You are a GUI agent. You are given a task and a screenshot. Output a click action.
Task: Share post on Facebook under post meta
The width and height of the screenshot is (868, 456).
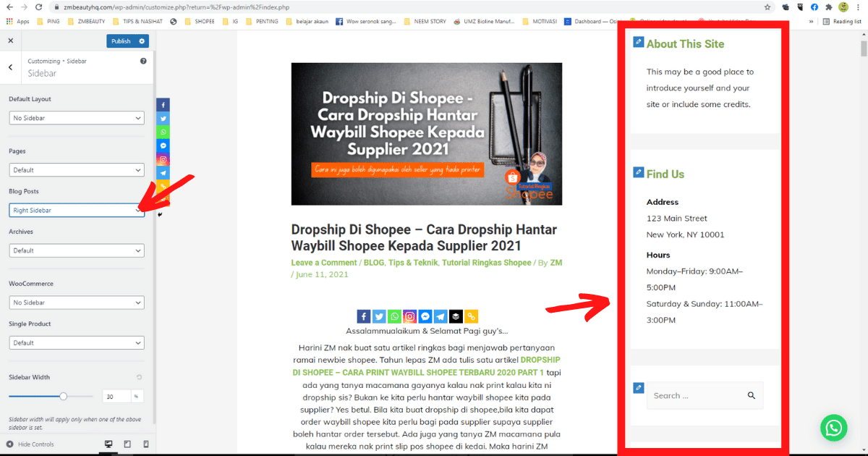(364, 316)
